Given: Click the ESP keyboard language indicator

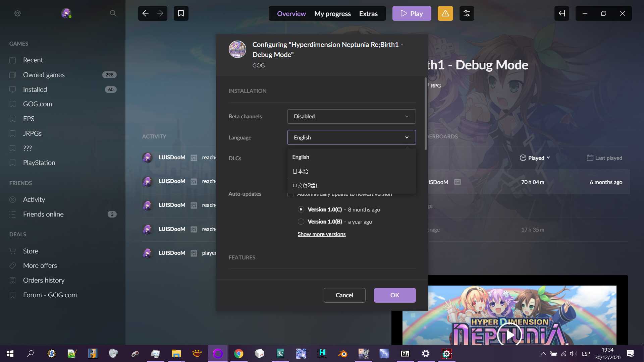Looking at the screenshot, I should coord(586,354).
